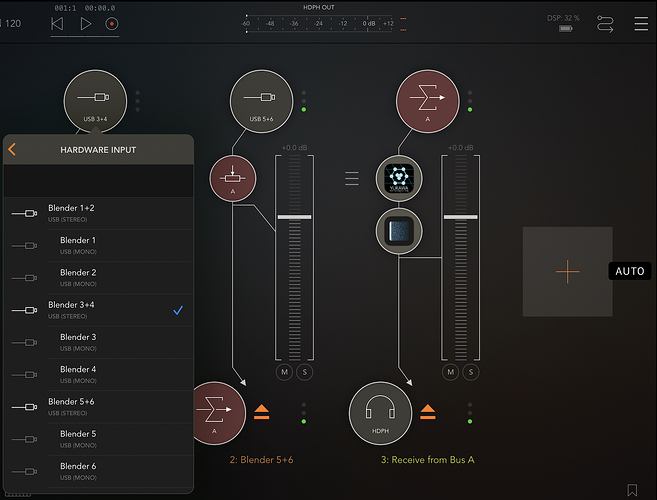This screenshot has height=500, width=657.
Task: Open the Yukawa plugin node
Action: pyautogui.click(x=399, y=179)
